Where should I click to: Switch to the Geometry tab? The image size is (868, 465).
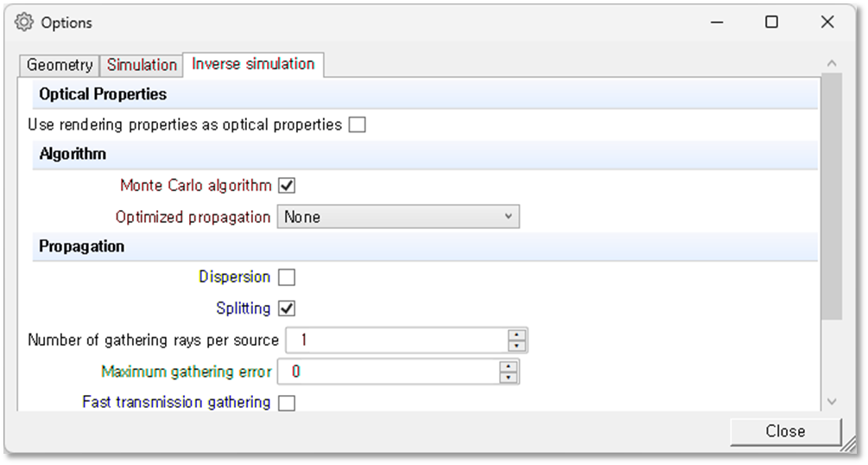pos(60,66)
